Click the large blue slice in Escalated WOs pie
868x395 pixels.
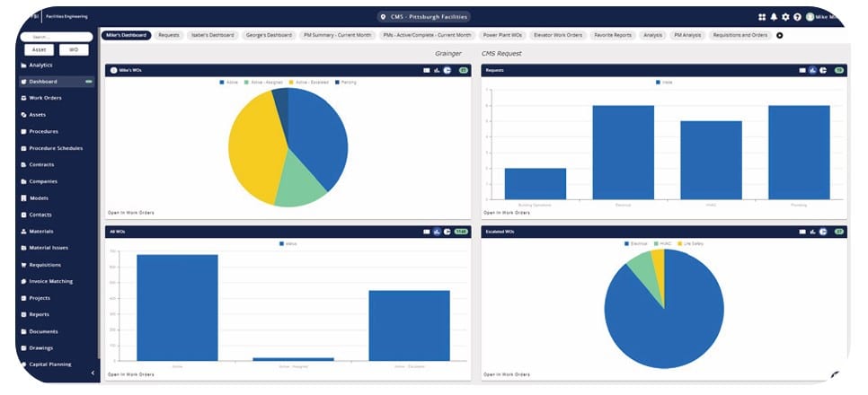tap(669, 314)
